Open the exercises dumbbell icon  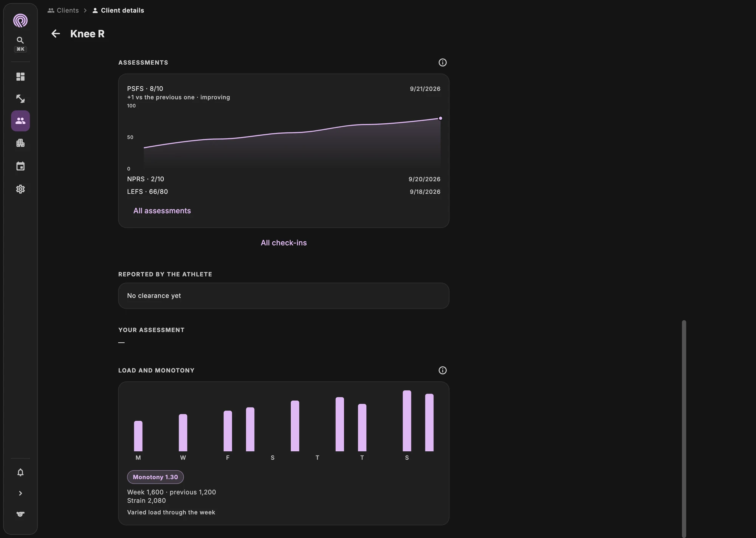[20, 99]
